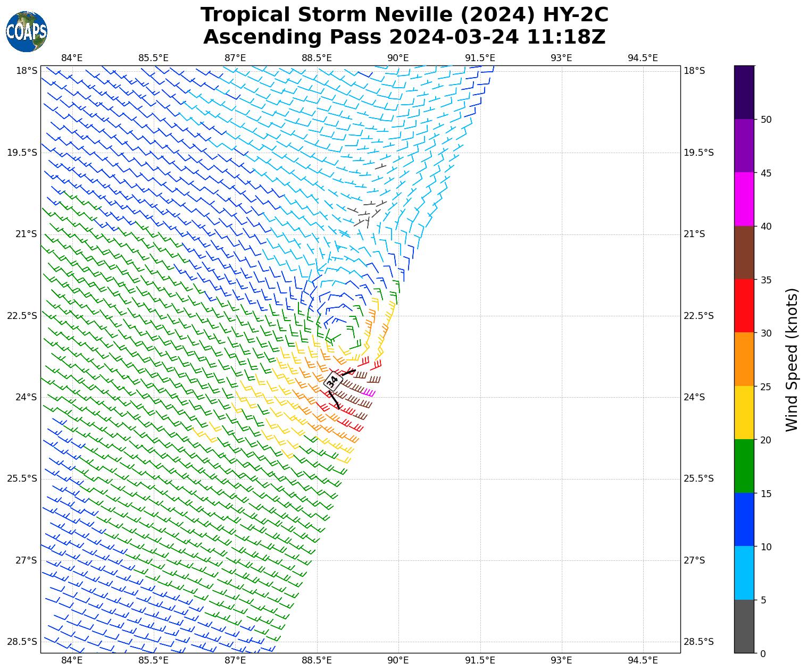Click the 90°E label on the top axis
Screen dimensions: 807x672
click(x=398, y=58)
